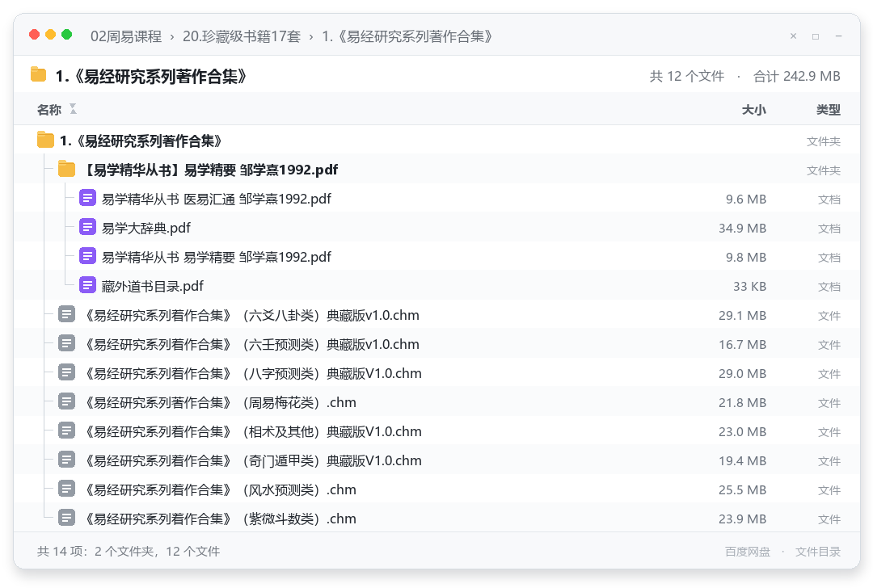Click the gray file icon for 相术及其他 chm
This screenshot has height=588, width=873.
tap(66, 430)
